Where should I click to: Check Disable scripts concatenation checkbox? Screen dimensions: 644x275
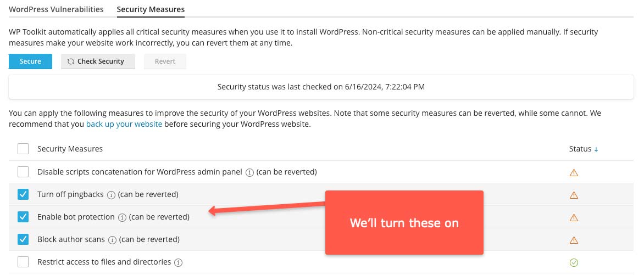coord(23,172)
